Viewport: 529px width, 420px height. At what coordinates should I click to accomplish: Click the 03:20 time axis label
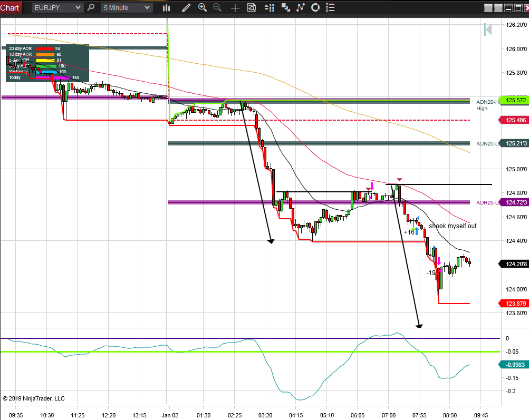click(x=265, y=415)
